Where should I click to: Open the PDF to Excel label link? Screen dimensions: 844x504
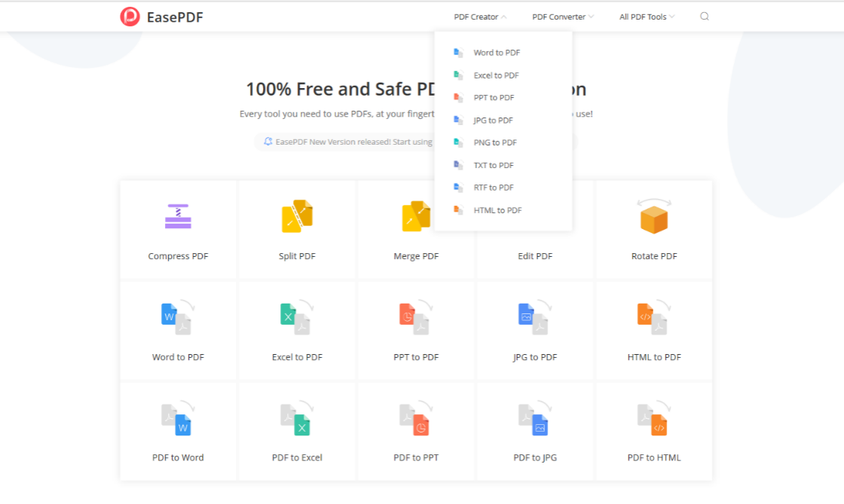pos(297,458)
